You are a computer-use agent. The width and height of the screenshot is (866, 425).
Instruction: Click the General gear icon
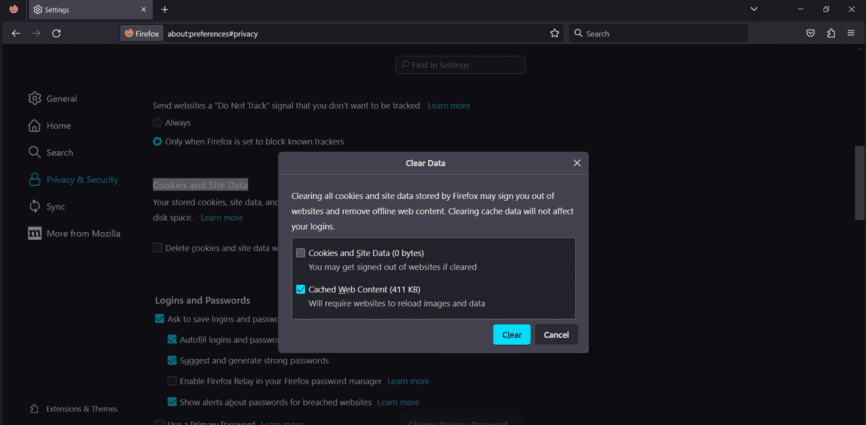click(34, 98)
